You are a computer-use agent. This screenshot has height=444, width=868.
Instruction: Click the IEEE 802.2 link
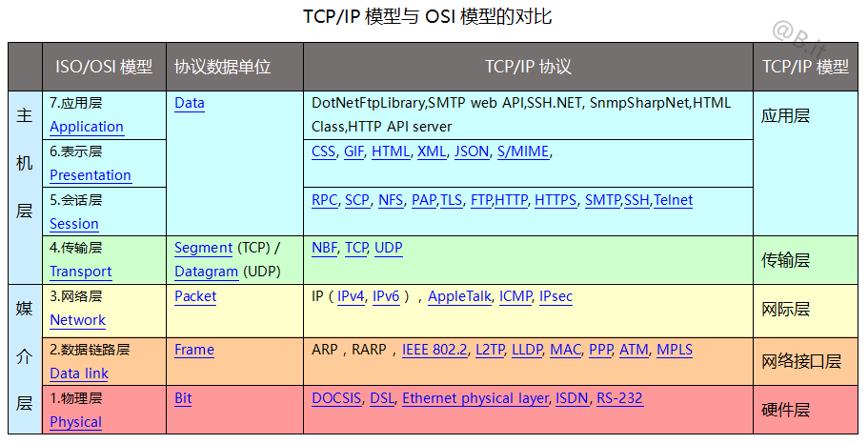tap(435, 350)
